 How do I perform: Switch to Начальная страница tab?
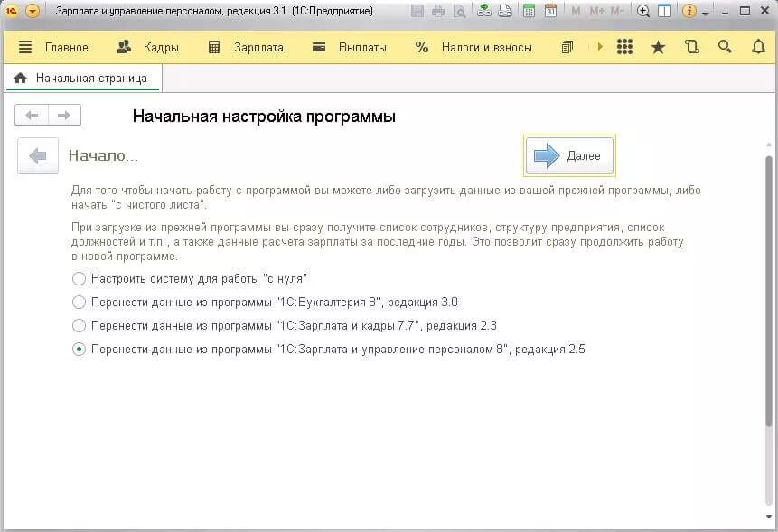coord(82,79)
